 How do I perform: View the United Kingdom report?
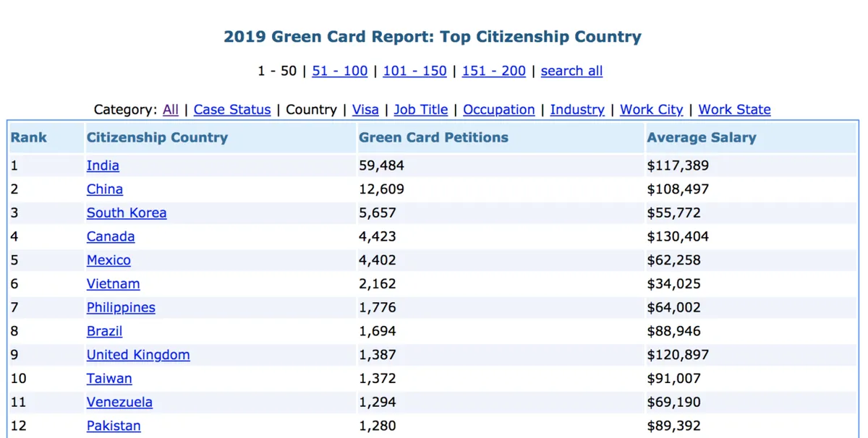click(138, 355)
